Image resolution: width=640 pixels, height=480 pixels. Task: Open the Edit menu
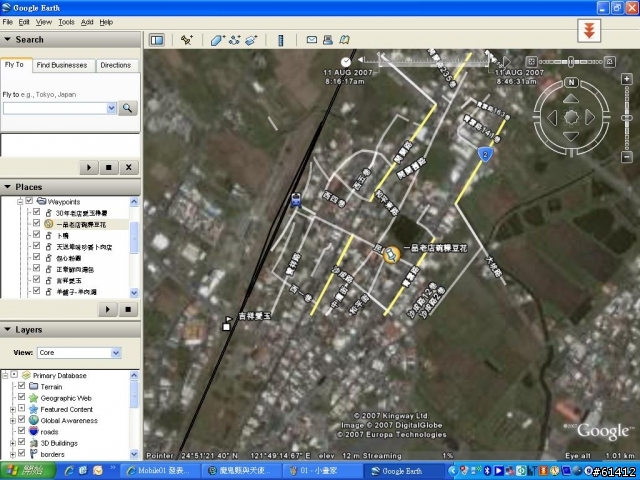[24, 22]
